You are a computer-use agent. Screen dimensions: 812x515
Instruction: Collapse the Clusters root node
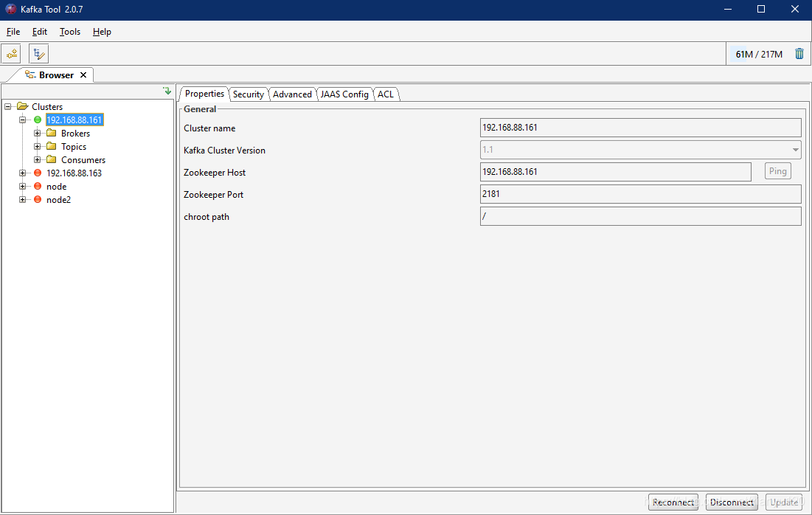(8, 107)
